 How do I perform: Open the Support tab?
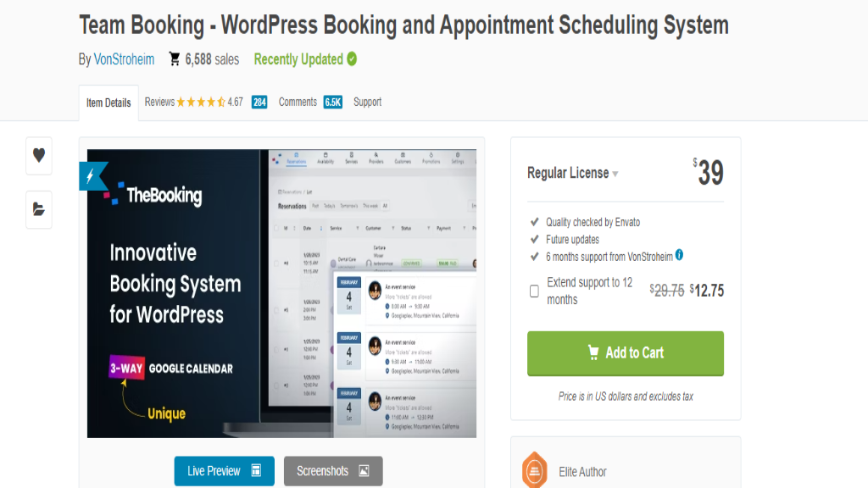[x=368, y=102]
